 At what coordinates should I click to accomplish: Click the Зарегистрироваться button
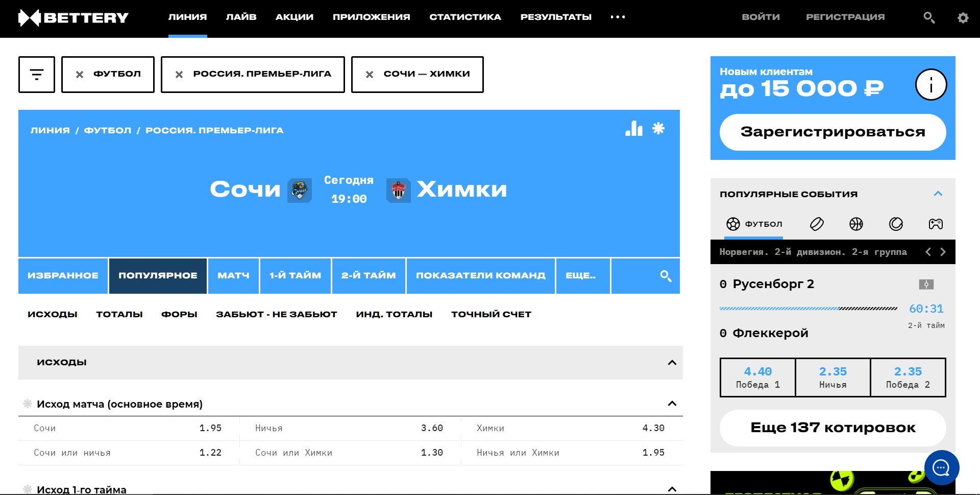click(832, 132)
